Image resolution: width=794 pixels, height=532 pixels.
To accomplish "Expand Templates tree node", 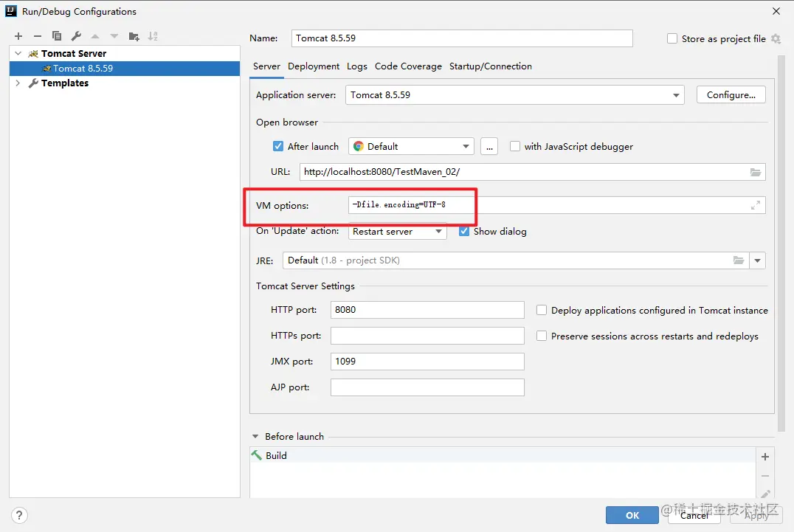I will (x=18, y=83).
